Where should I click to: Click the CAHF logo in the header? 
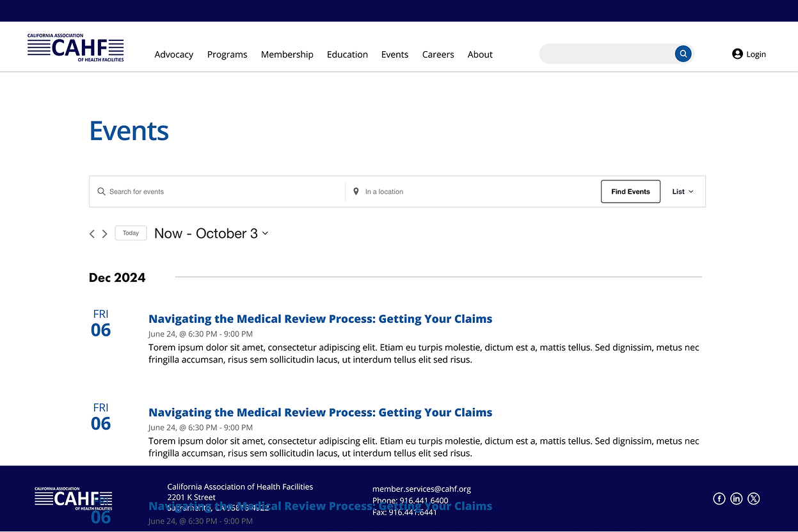76,48
